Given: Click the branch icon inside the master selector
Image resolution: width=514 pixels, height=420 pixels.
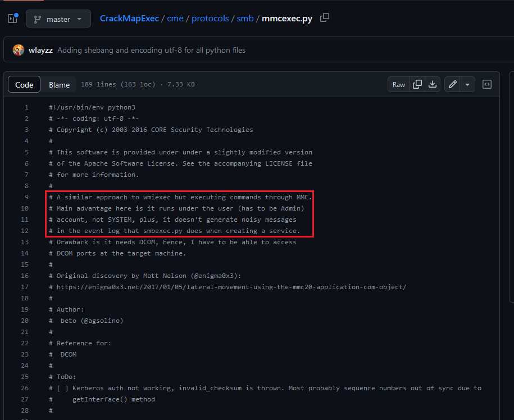Looking at the screenshot, I should pyautogui.click(x=37, y=18).
